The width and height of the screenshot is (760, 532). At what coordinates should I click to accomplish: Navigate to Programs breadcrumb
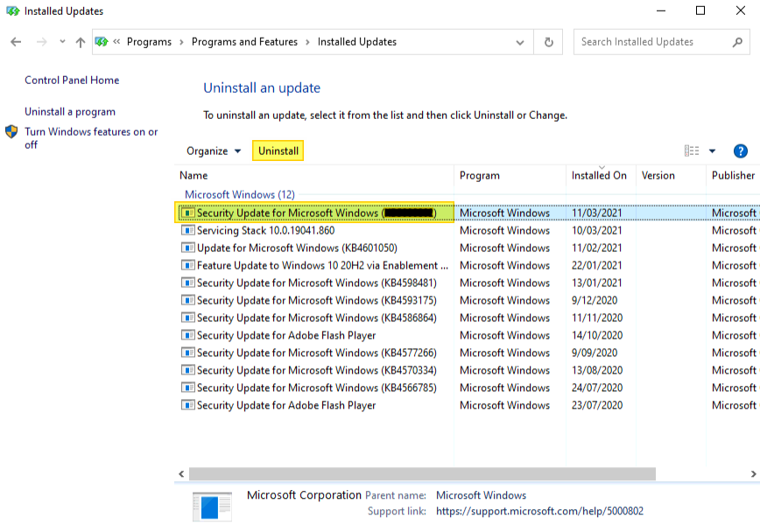point(149,42)
